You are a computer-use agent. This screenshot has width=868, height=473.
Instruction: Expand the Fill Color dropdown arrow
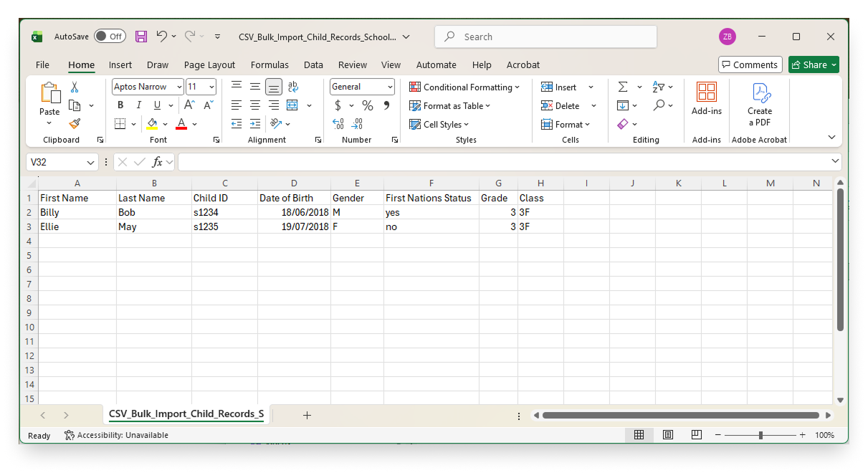click(166, 123)
